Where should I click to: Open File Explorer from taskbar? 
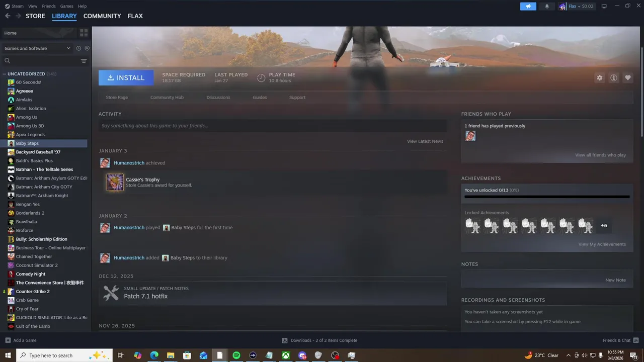pyautogui.click(x=171, y=355)
